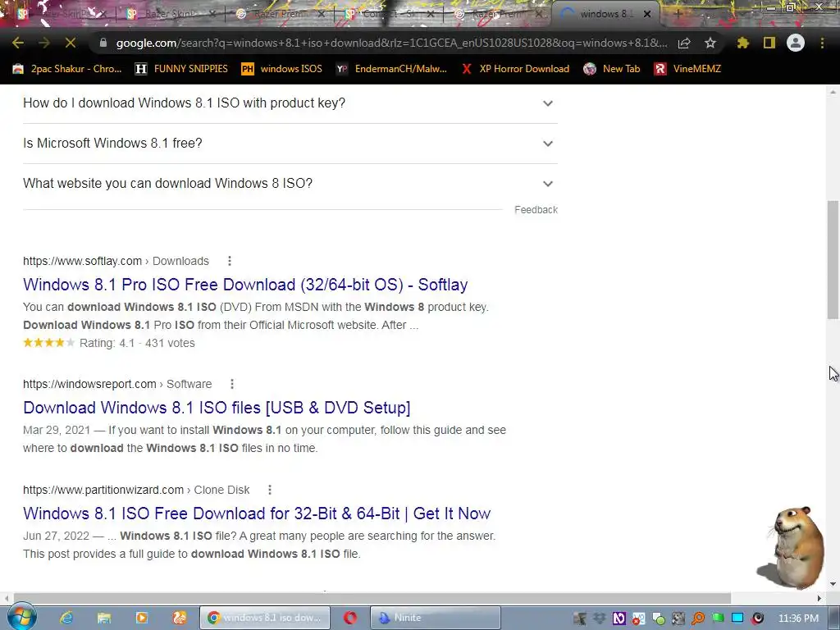This screenshot has height=630, width=840.
Task: Open the "VineMEMZ" bookmark
Action: point(688,69)
